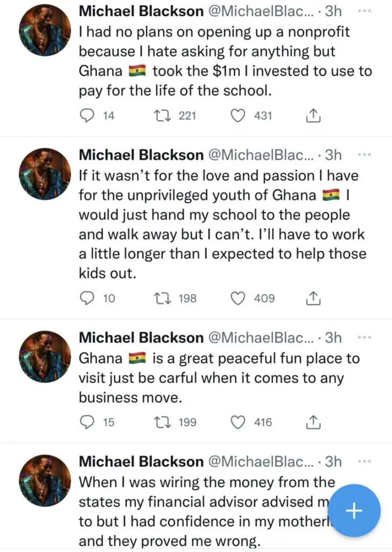Viewport: 392px width, 552px height.
Task: Like the tweet with 409 likes
Action: click(237, 298)
